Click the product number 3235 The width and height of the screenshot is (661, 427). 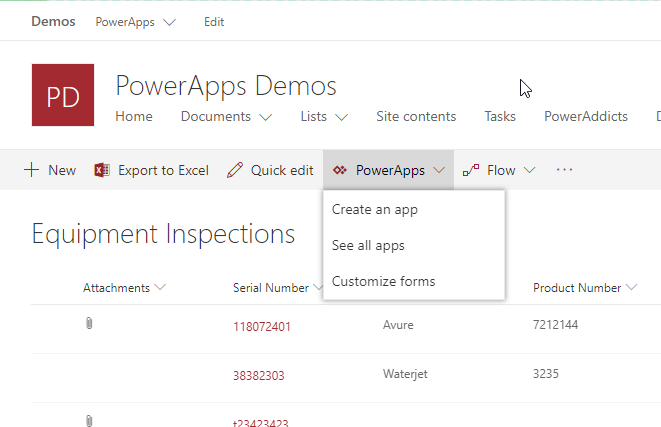(x=545, y=373)
